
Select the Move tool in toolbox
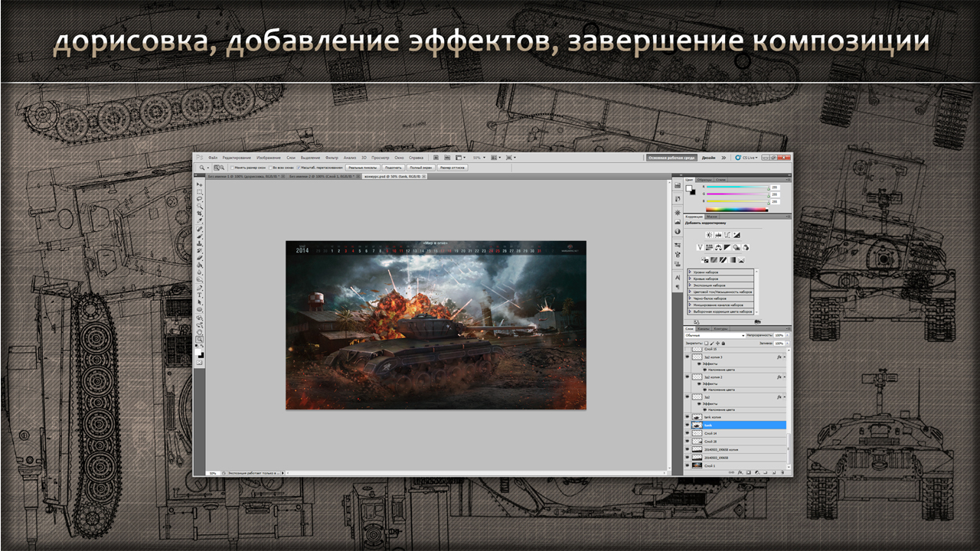(200, 184)
